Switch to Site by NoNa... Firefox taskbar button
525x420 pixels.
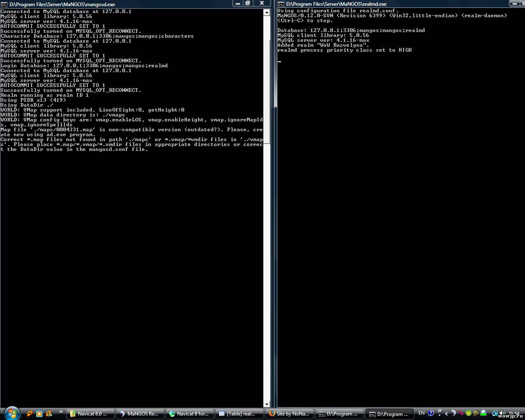[x=290, y=414]
